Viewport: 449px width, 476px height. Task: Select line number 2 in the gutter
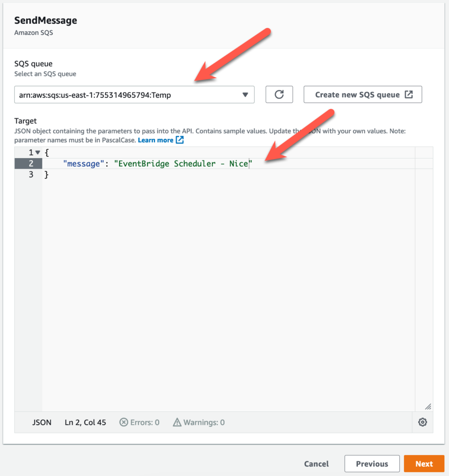pyautogui.click(x=31, y=164)
